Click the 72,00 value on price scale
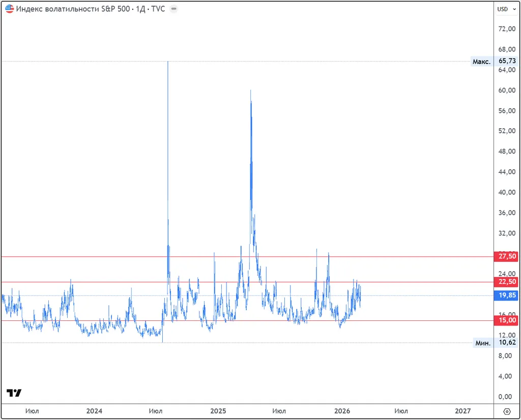The image size is (521, 420). (507, 29)
